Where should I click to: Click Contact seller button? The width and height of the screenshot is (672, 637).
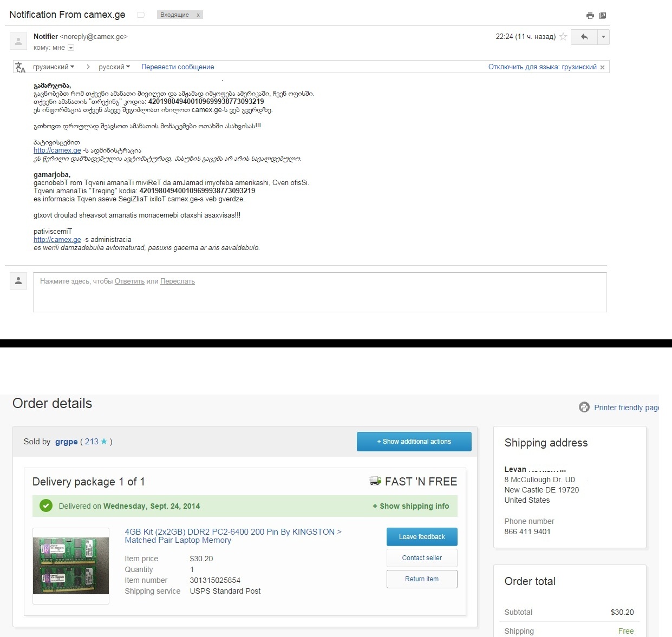[x=422, y=558]
